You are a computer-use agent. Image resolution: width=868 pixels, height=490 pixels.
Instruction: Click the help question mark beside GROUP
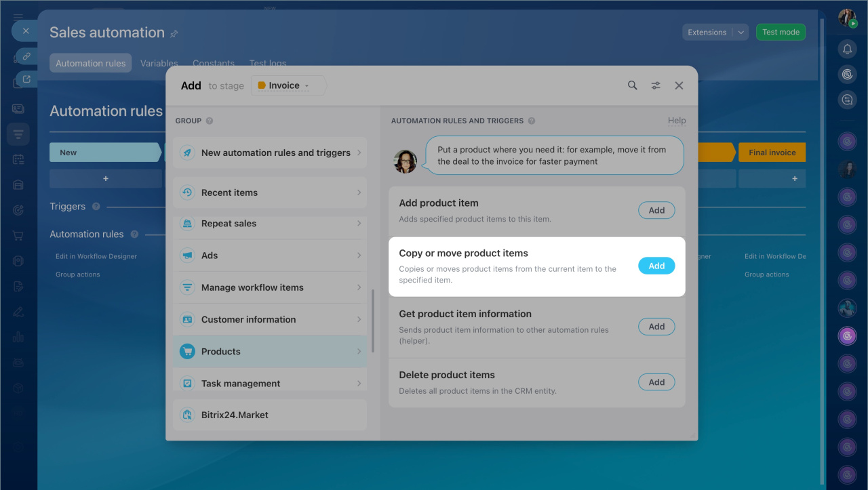pyautogui.click(x=210, y=121)
